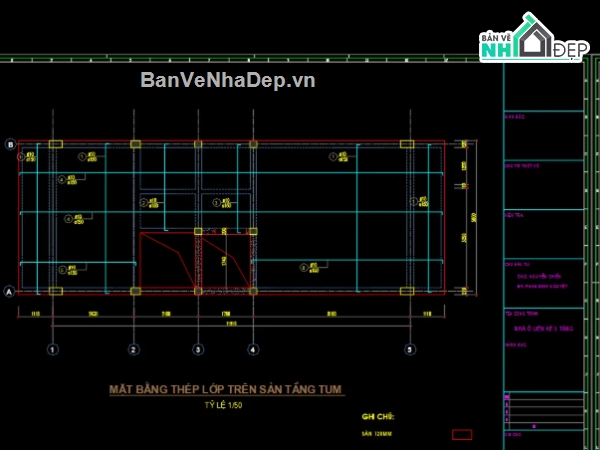Click grid axis bubble 2
This screenshot has height=450, width=600.
(134, 349)
